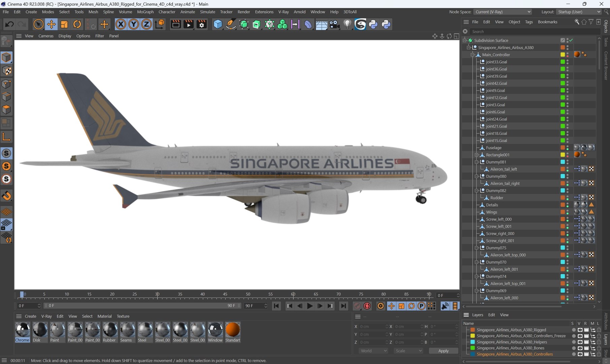Add a Cube primitive object
Screen dimensions: 610x364
coord(218,24)
